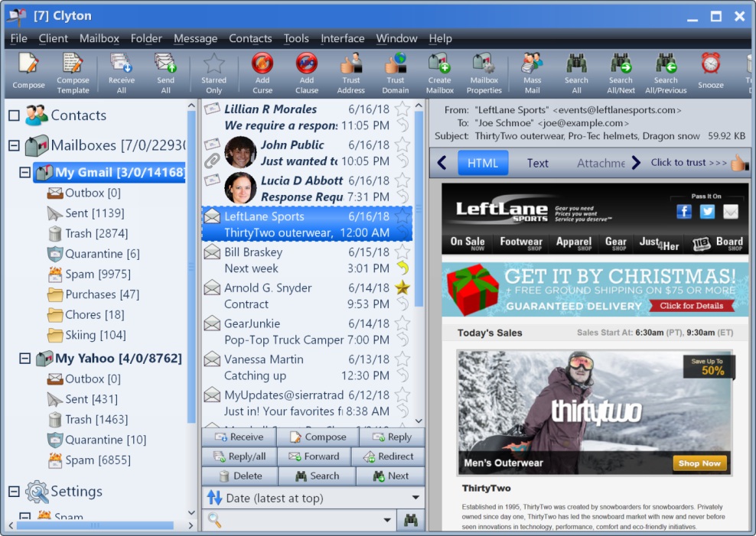756x536 pixels.
Task: Click the Twitter share icon in the email
Action: tap(707, 211)
